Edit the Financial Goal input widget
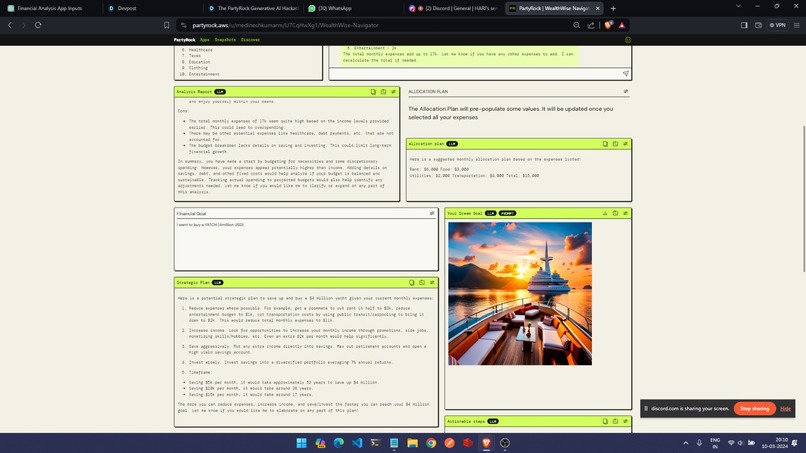 tap(432, 213)
